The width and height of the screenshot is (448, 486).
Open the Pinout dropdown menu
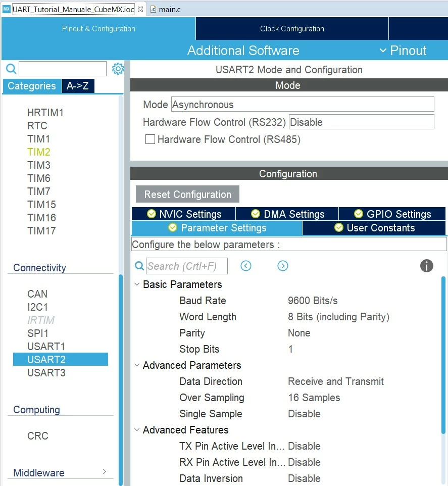tap(403, 51)
